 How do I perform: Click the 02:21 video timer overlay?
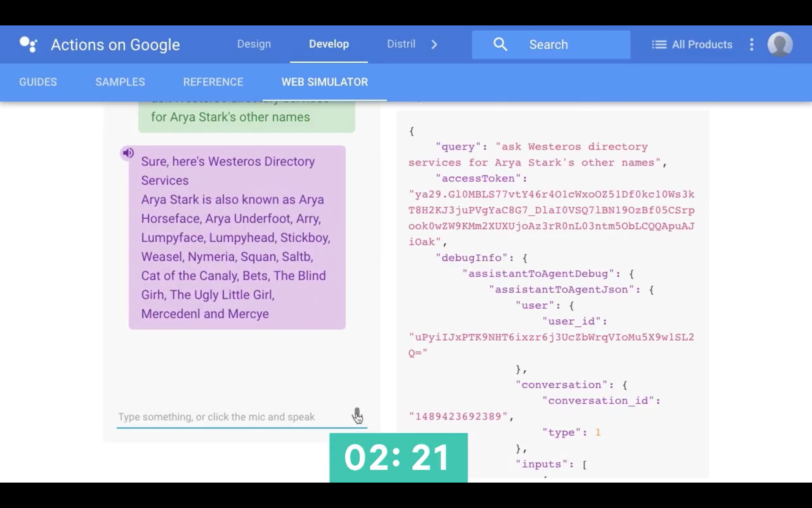[x=398, y=457]
